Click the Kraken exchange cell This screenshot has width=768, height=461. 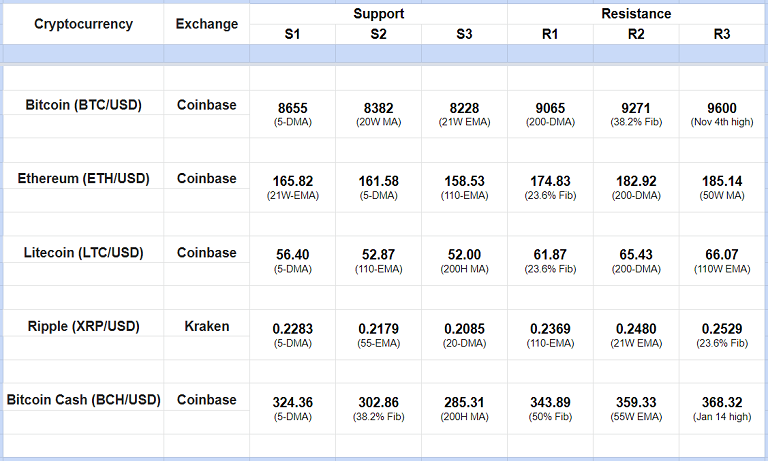click(x=207, y=326)
